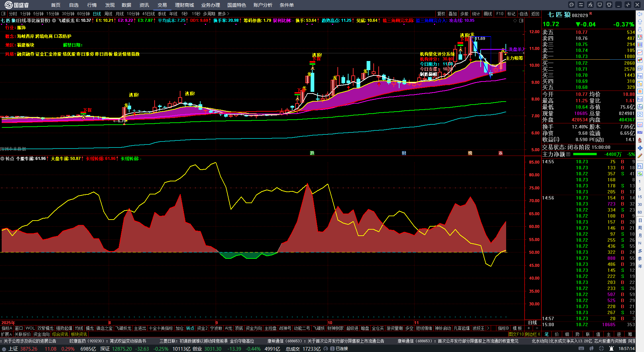Click the F10 button in chart toolbar
Screen dimensions: 644x352
click(500, 14)
